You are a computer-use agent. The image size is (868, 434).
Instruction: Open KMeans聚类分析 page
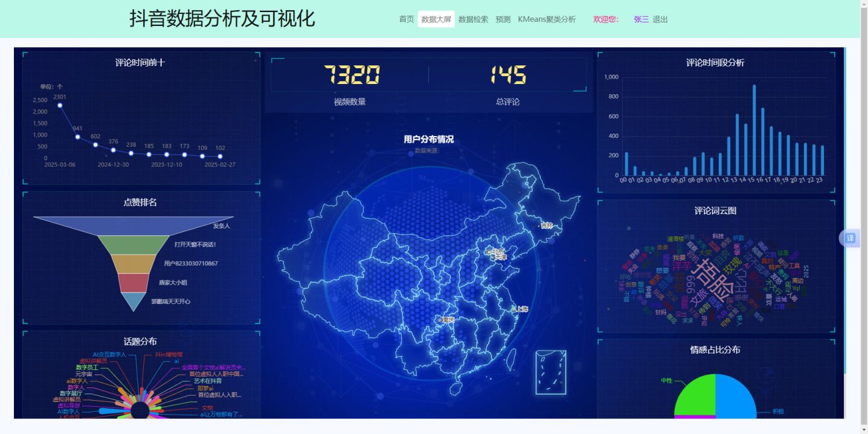click(x=547, y=19)
